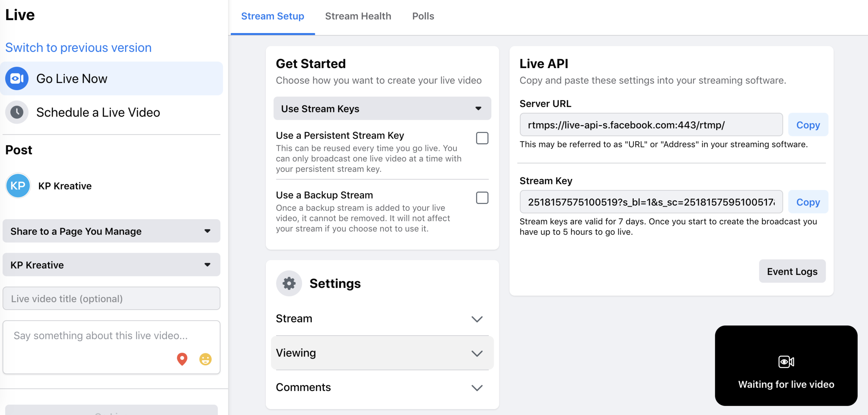Expand the Stream settings section

477,318
